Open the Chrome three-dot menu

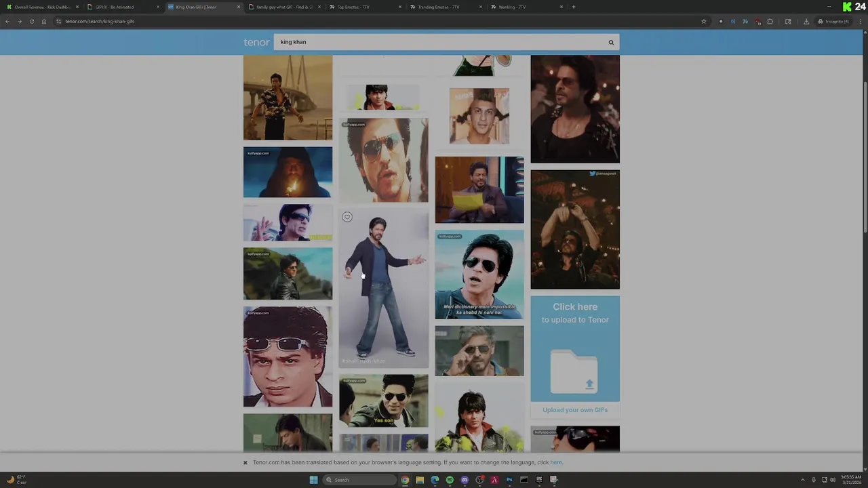pyautogui.click(x=861, y=22)
